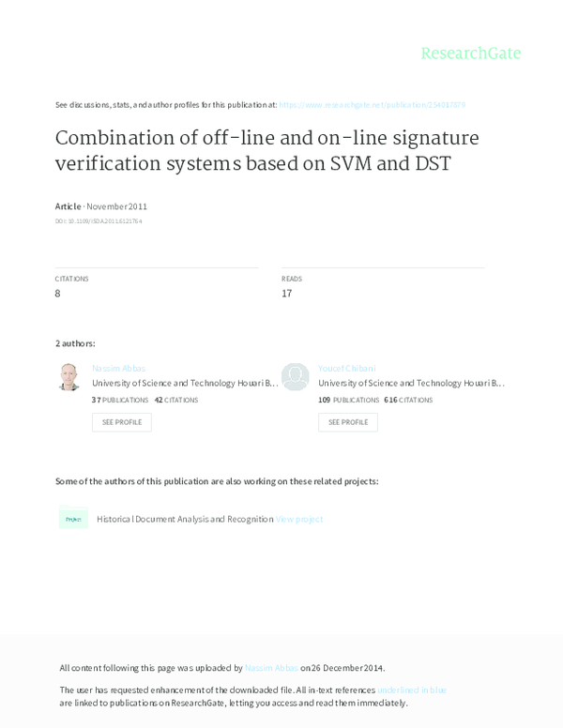
Task: Click the DOI number text
Action: pyautogui.click(x=99, y=221)
